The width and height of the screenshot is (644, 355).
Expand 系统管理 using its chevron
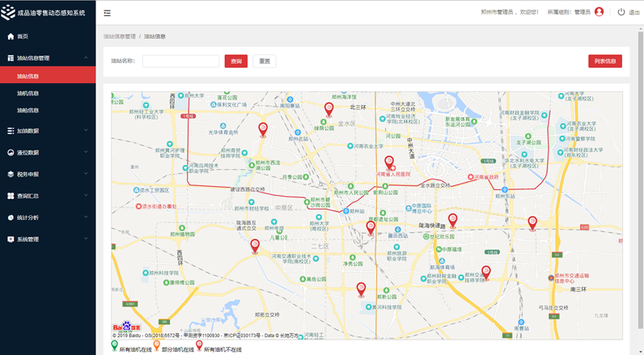pos(86,239)
